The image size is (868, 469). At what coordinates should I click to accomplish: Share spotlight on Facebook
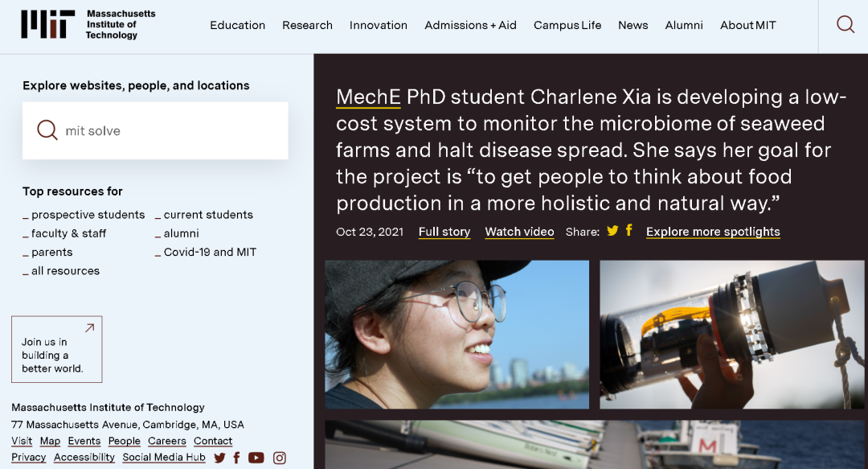coord(628,230)
